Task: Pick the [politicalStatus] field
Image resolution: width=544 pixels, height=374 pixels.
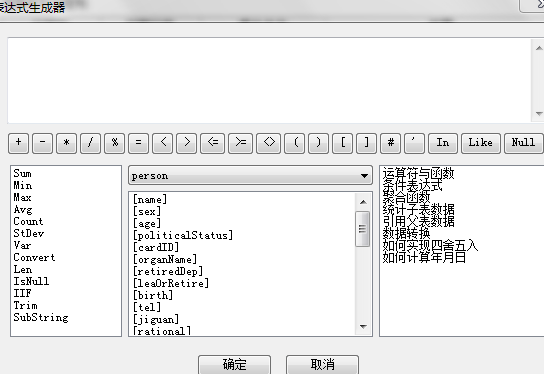Action: (x=183, y=235)
